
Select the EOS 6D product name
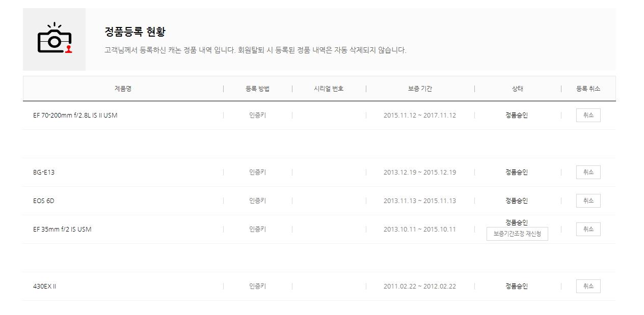44,201
